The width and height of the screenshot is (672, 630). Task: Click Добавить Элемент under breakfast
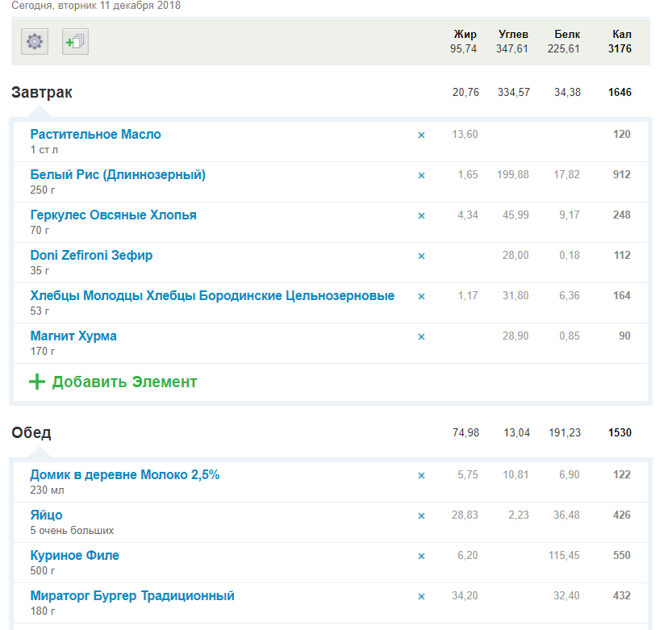click(x=124, y=382)
